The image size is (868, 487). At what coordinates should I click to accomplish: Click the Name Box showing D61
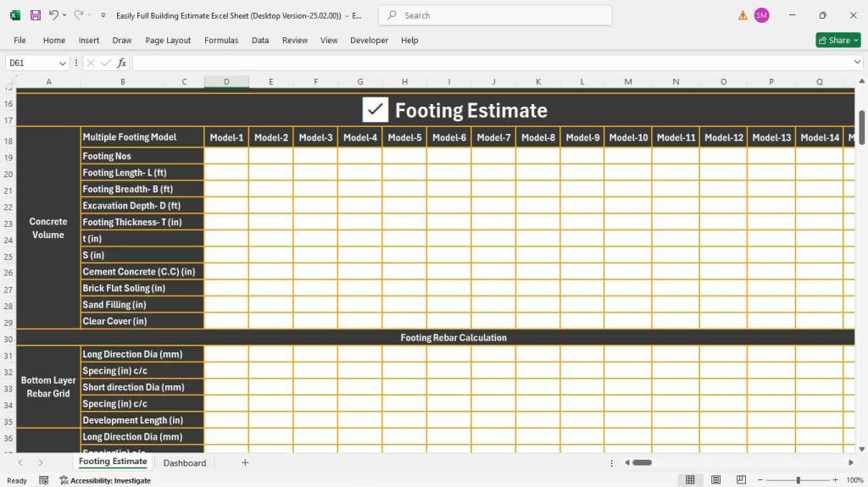[31, 63]
